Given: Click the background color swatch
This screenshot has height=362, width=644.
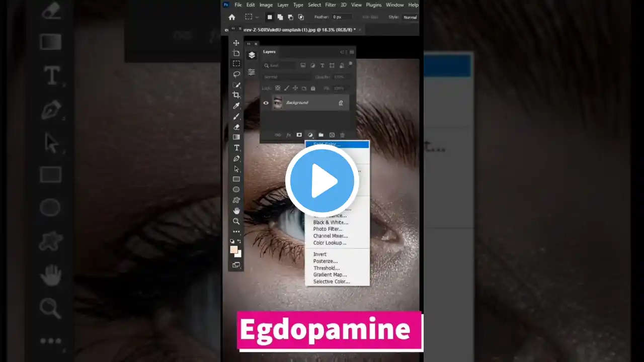Looking at the screenshot, I should pos(238,254).
